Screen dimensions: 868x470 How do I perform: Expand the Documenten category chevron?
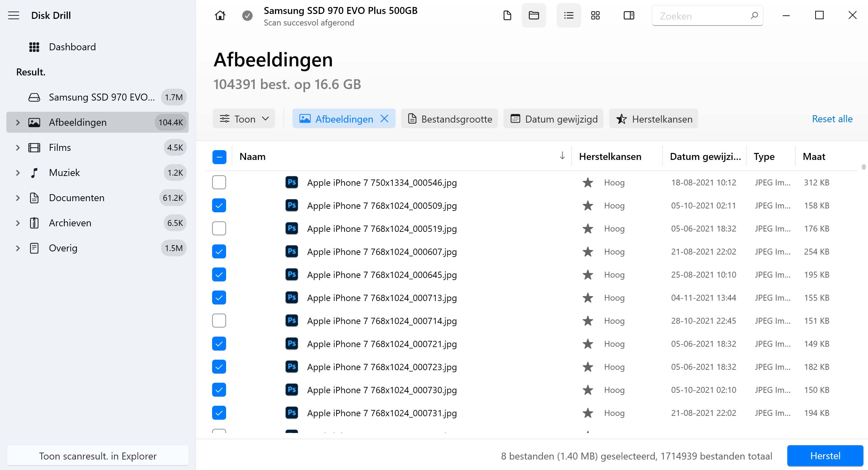18,198
